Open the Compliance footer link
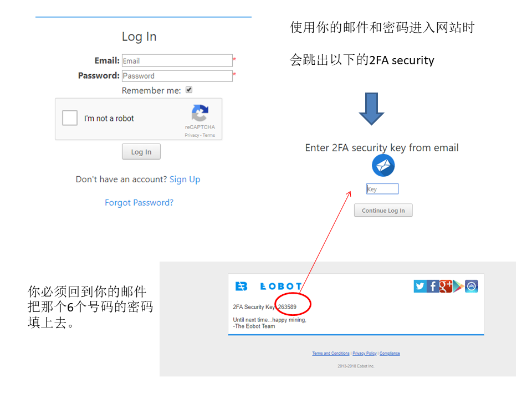 (390, 353)
